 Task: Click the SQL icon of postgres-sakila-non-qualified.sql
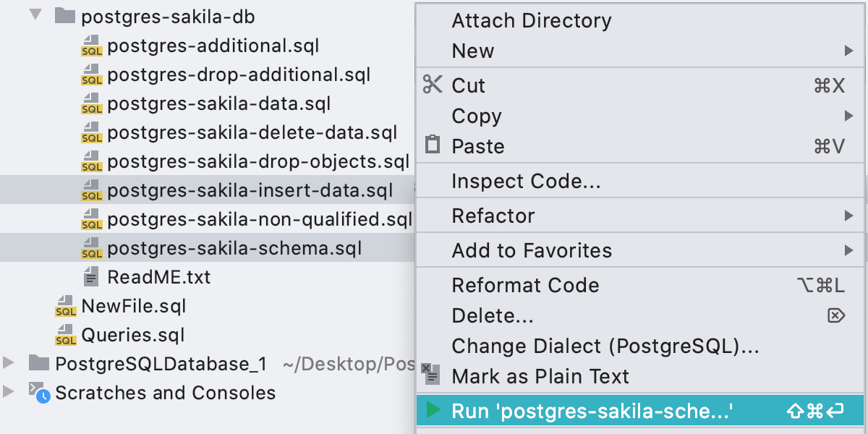(92, 219)
